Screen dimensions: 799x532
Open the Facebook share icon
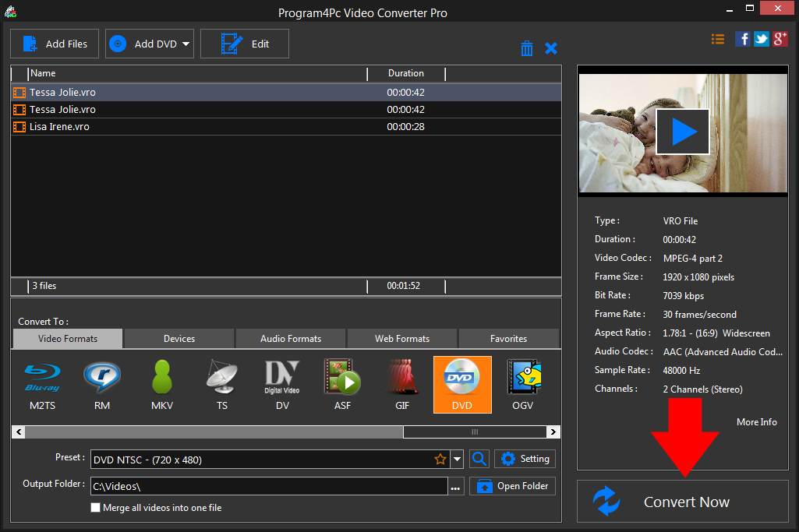tap(743, 39)
